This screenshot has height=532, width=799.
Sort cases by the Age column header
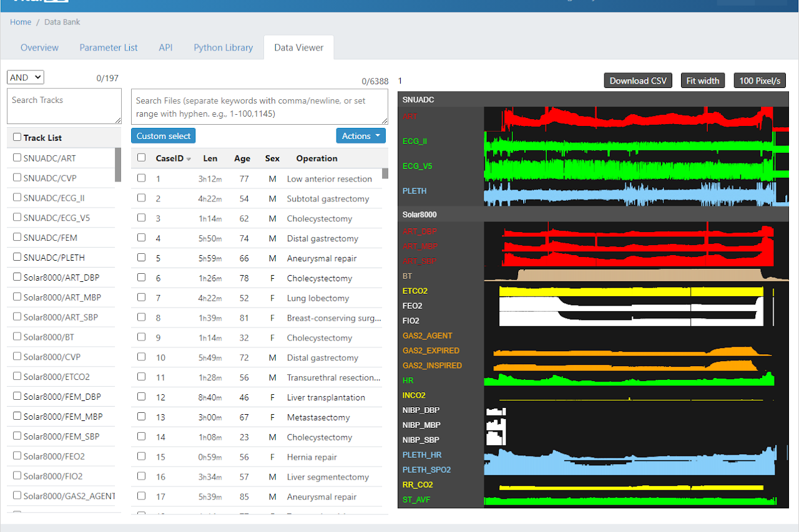point(242,158)
